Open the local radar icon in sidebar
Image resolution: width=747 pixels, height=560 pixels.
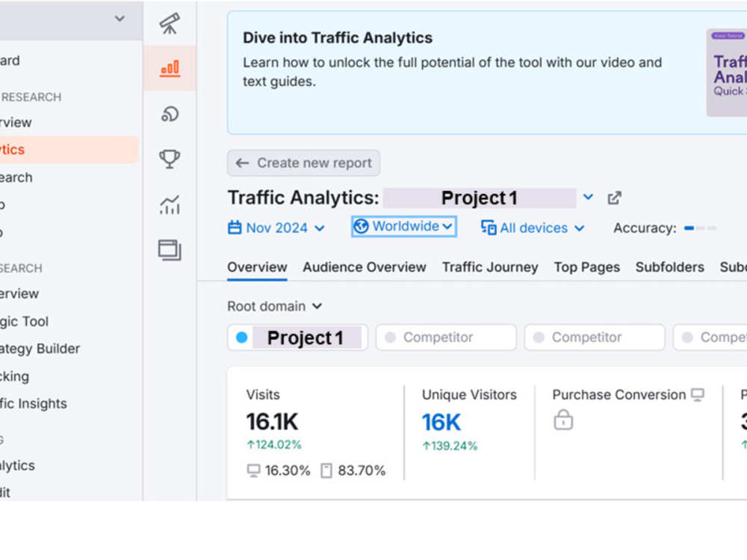(x=170, y=114)
